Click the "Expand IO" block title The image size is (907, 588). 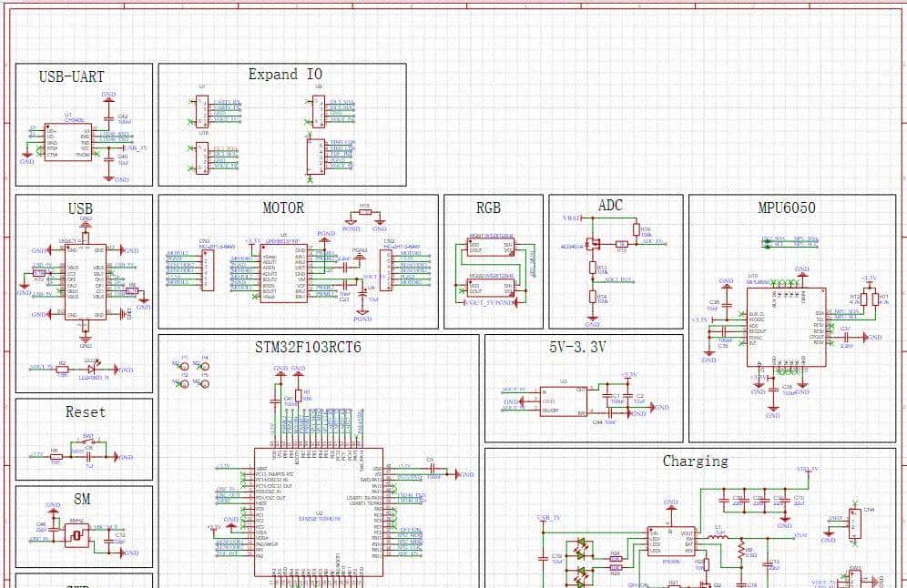[x=285, y=74]
